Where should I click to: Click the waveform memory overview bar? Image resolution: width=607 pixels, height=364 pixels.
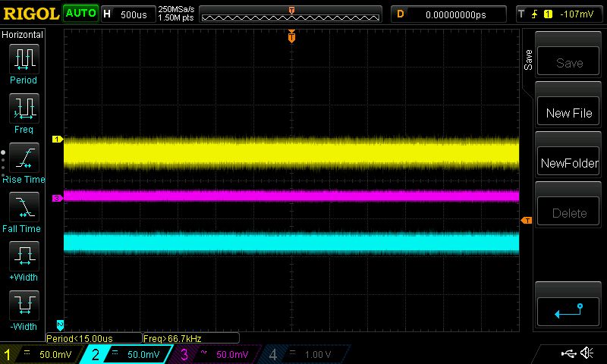291,14
